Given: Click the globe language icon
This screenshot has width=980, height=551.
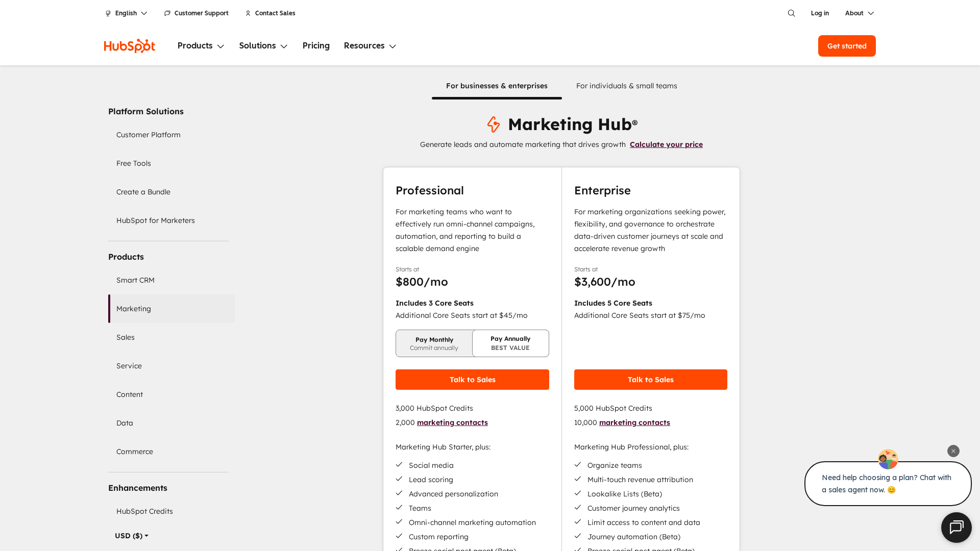Looking at the screenshot, I should (108, 13).
